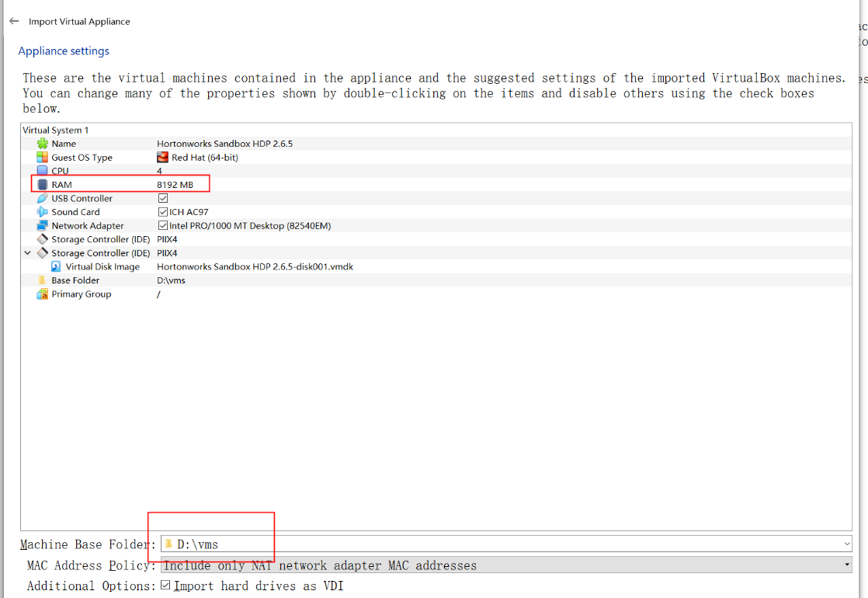Toggle the ICH AC97 sound card checkbox

coord(163,212)
